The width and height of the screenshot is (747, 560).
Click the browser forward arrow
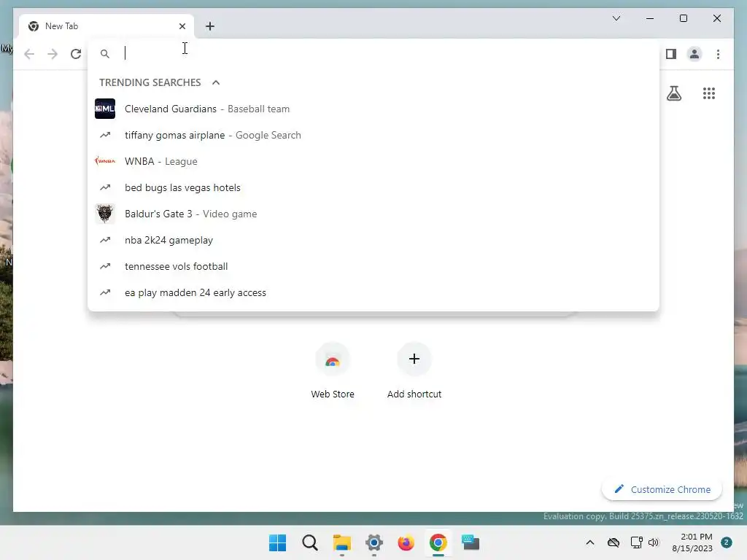pyautogui.click(x=53, y=54)
